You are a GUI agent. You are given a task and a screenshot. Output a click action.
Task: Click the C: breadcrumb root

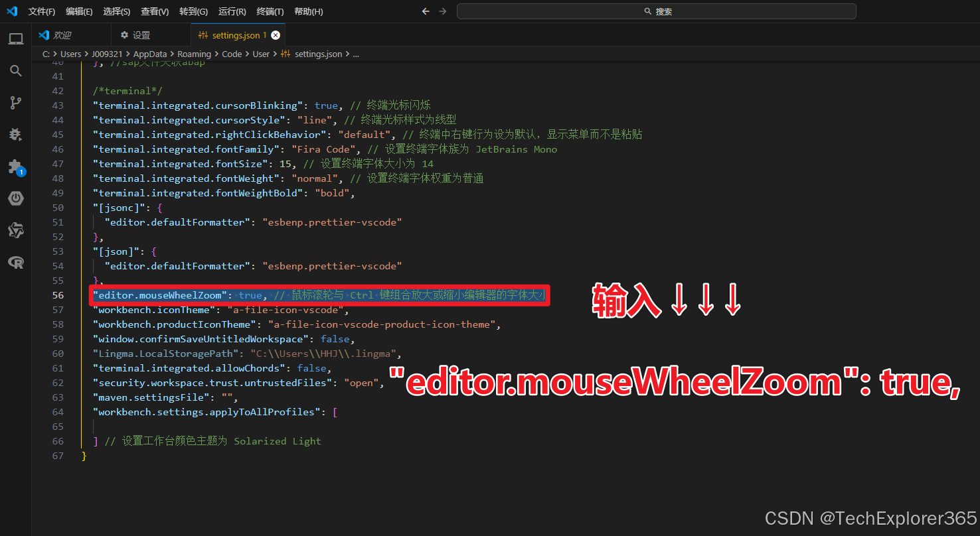[x=46, y=54]
